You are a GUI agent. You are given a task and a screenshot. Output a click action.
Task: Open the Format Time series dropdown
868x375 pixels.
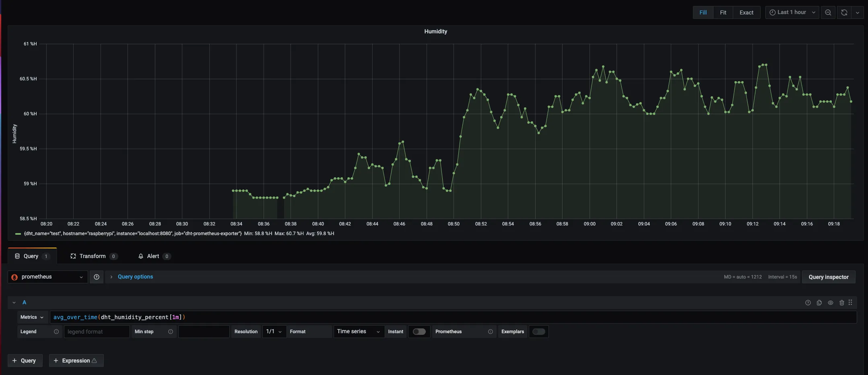pyautogui.click(x=359, y=332)
